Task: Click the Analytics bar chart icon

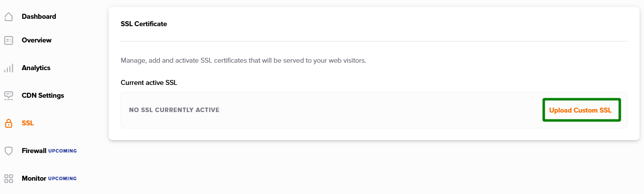Action: tap(8, 68)
